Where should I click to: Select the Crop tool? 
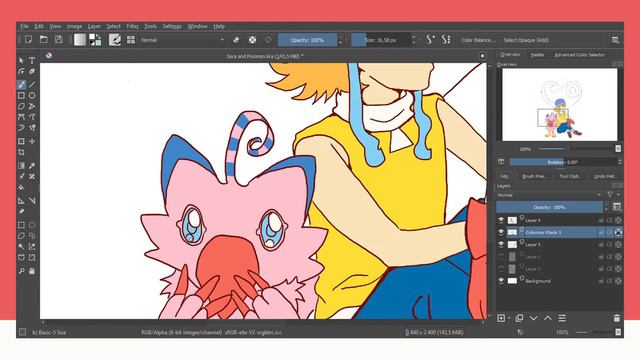[x=21, y=152]
